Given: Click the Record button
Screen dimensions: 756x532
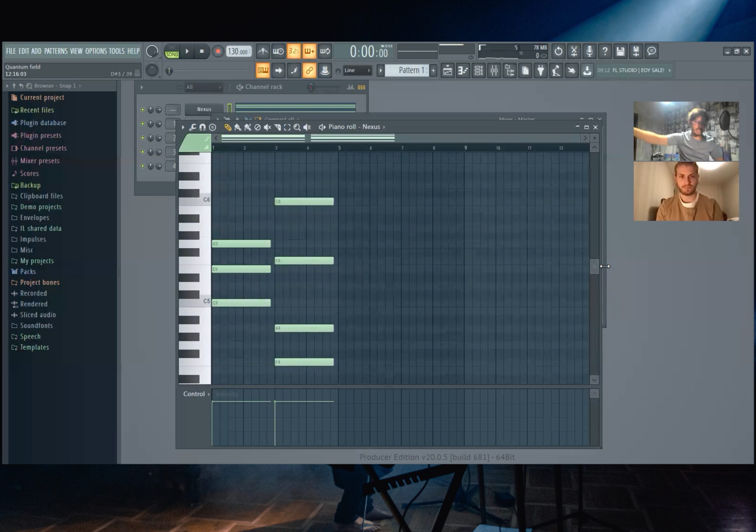Looking at the screenshot, I should coord(218,51).
